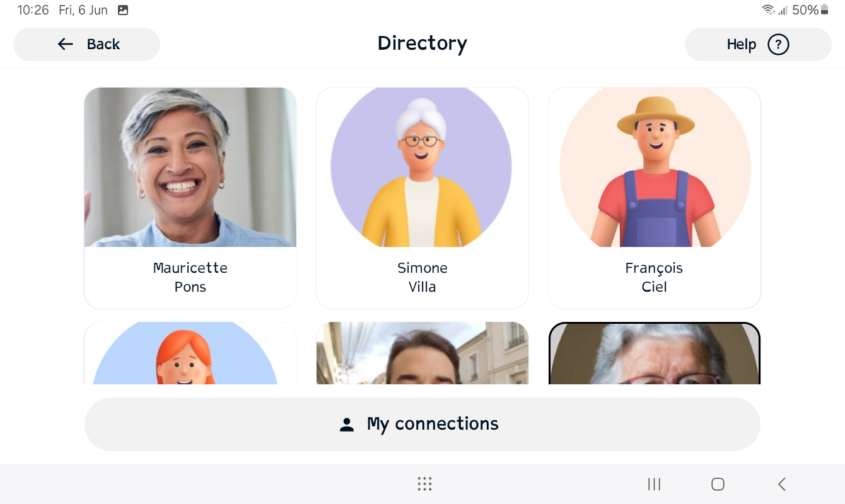Go back using the Back button
Viewport: 845px width, 504px height.
pyautogui.click(x=86, y=44)
